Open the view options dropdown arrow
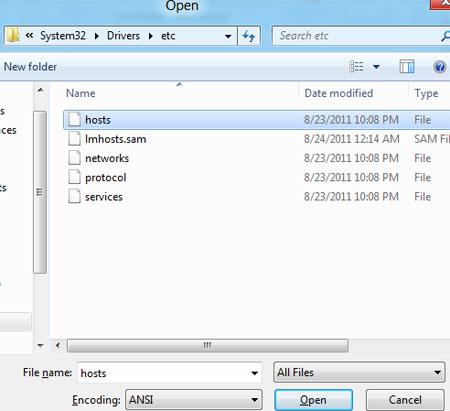Image resolution: width=450 pixels, height=411 pixels. (x=376, y=67)
